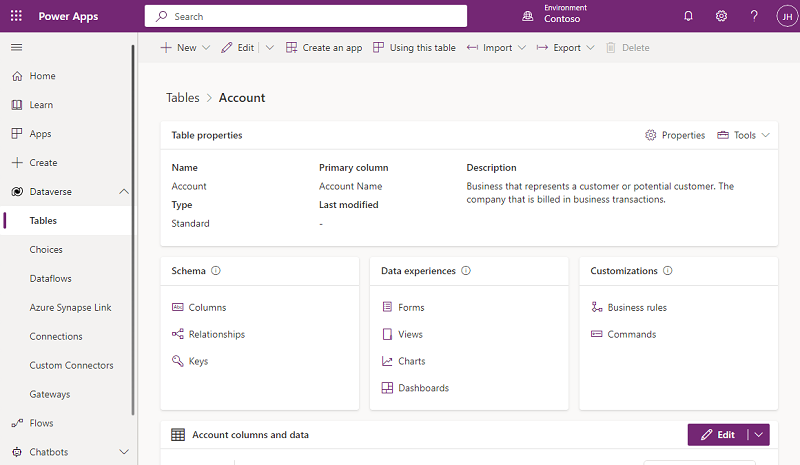Click the Data experiences info icon

pyautogui.click(x=466, y=271)
